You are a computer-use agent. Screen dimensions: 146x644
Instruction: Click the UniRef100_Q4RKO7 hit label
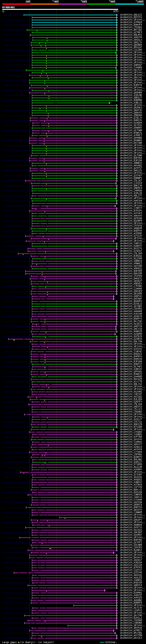[131, 65]
